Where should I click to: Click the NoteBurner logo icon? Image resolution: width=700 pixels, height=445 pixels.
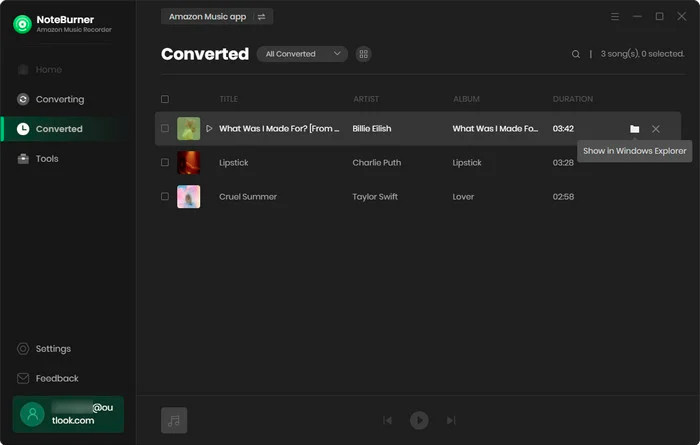22,24
